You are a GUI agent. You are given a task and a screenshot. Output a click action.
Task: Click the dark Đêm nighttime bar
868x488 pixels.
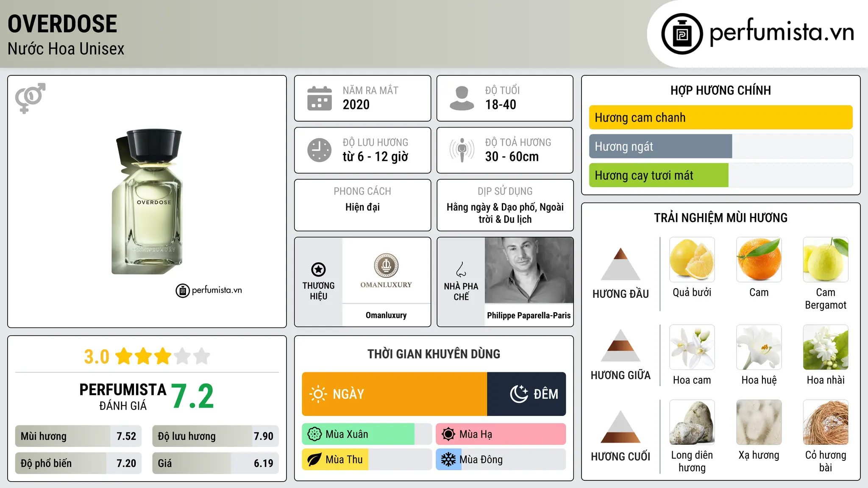(x=526, y=394)
